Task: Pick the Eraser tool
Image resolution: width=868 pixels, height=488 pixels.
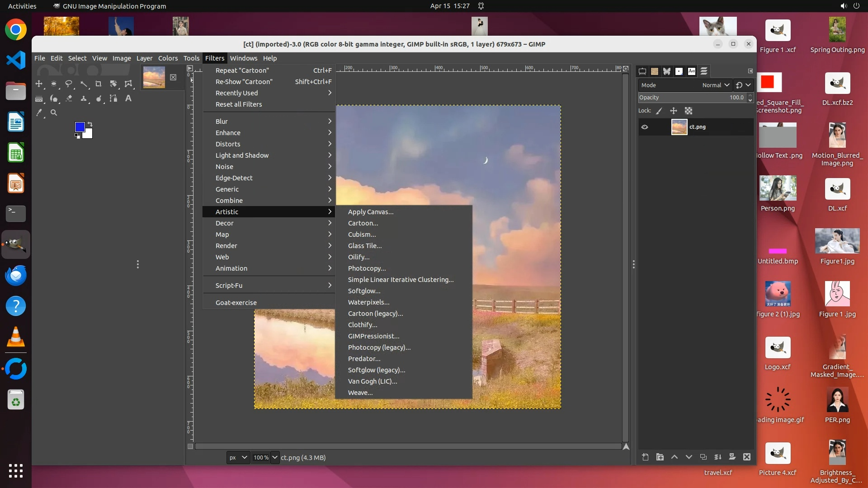Action: 69,99
